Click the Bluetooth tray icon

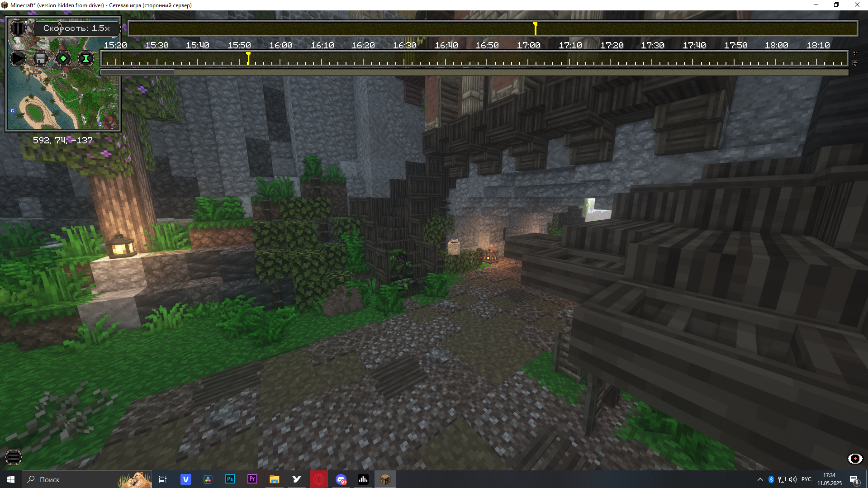click(771, 479)
